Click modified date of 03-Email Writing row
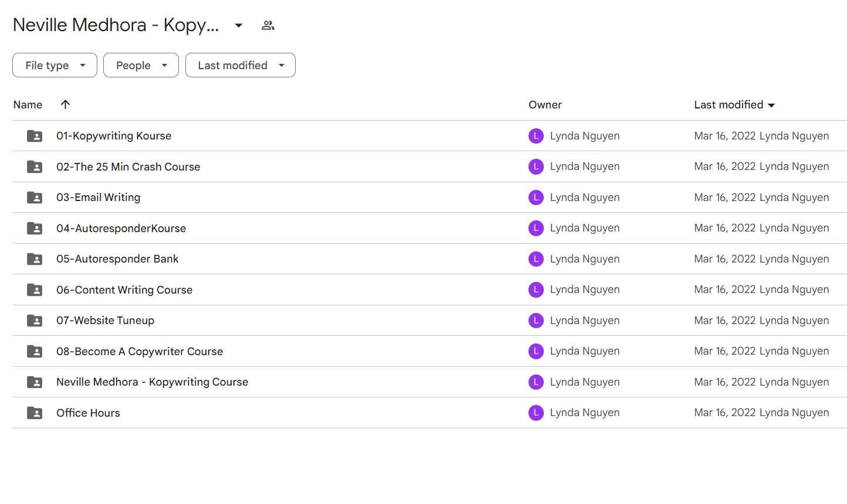The image size is (847, 504). coord(724,197)
